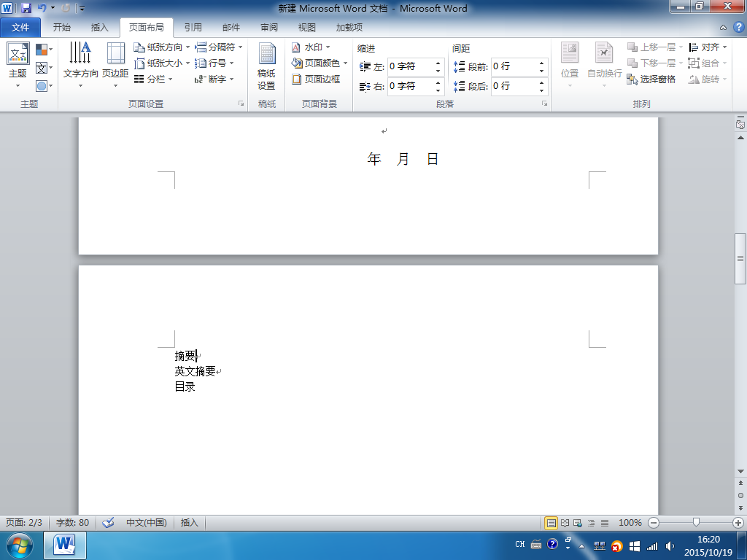Click scroll down arrow of document
The width and height of the screenshot is (747, 560).
(x=740, y=472)
